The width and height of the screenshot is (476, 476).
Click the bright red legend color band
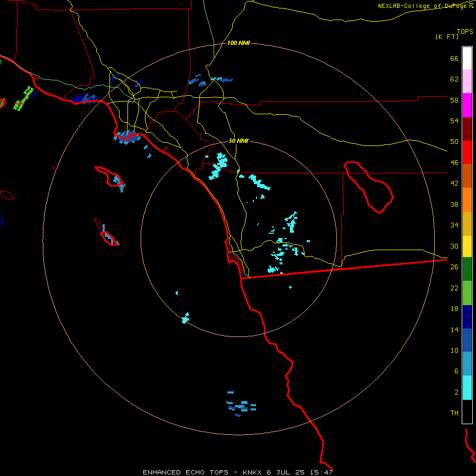(467, 152)
